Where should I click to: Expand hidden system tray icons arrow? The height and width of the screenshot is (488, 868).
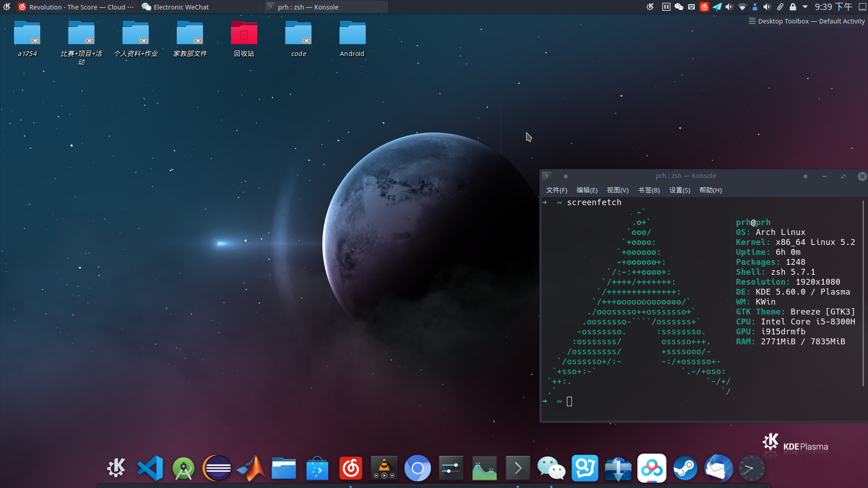(805, 7)
